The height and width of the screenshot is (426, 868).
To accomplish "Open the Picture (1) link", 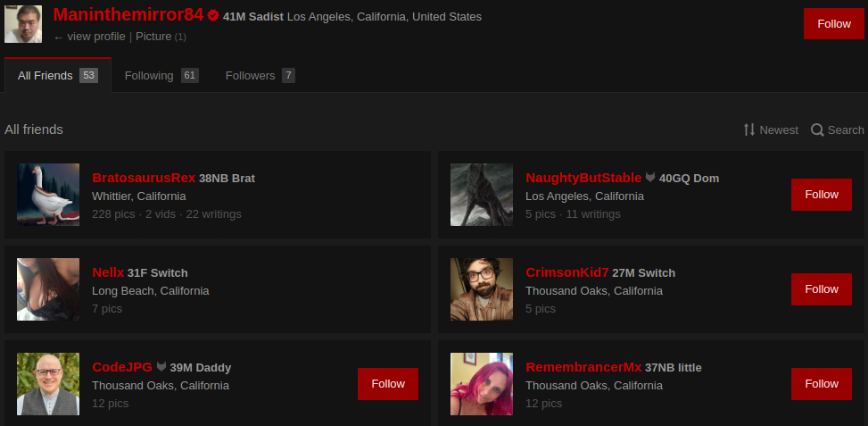I will pyautogui.click(x=161, y=37).
